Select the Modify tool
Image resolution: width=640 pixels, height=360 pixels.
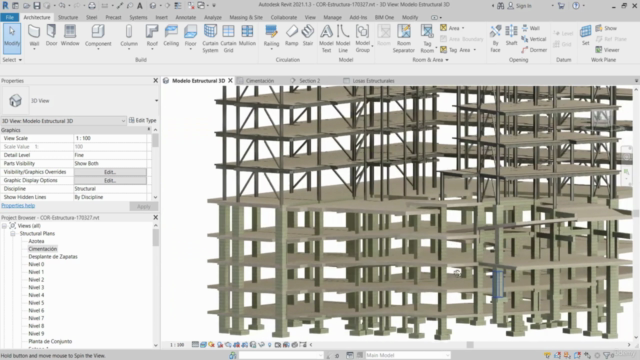coord(12,38)
